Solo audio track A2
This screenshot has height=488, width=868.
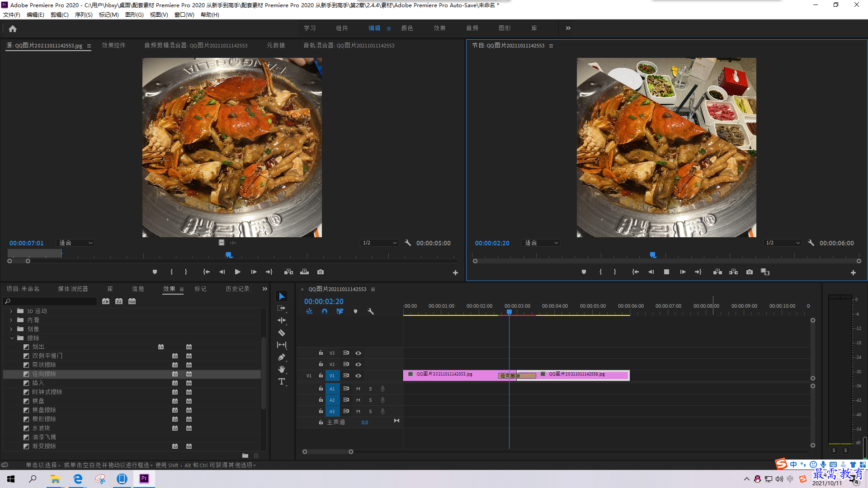(370, 400)
